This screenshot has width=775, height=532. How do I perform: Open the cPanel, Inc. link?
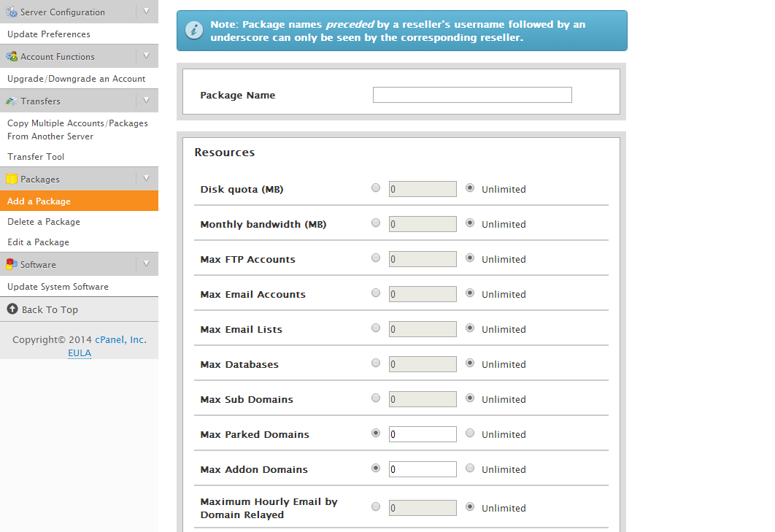pos(120,340)
